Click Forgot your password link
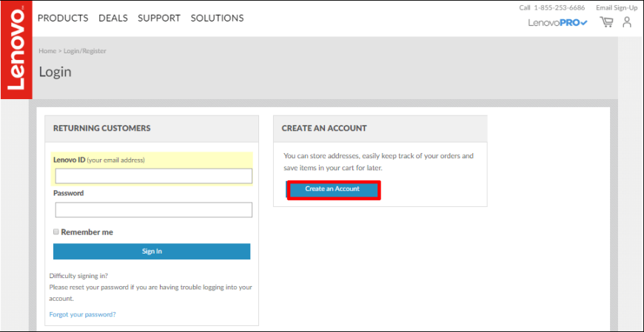 tap(83, 314)
